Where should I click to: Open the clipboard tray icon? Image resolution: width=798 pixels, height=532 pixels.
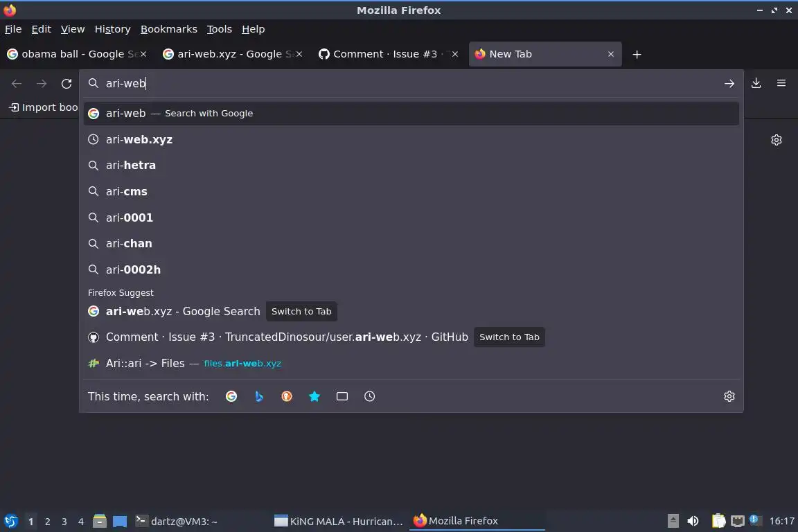coord(718,521)
